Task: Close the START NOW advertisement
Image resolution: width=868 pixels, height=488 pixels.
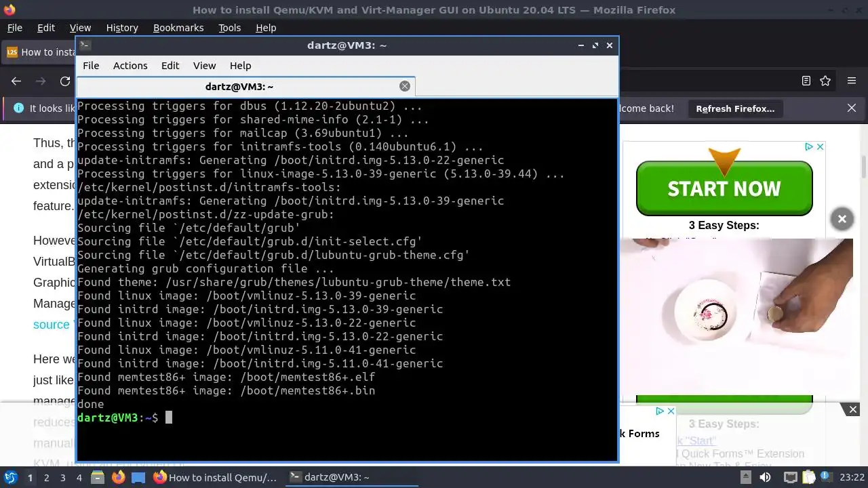Action: tap(820, 147)
